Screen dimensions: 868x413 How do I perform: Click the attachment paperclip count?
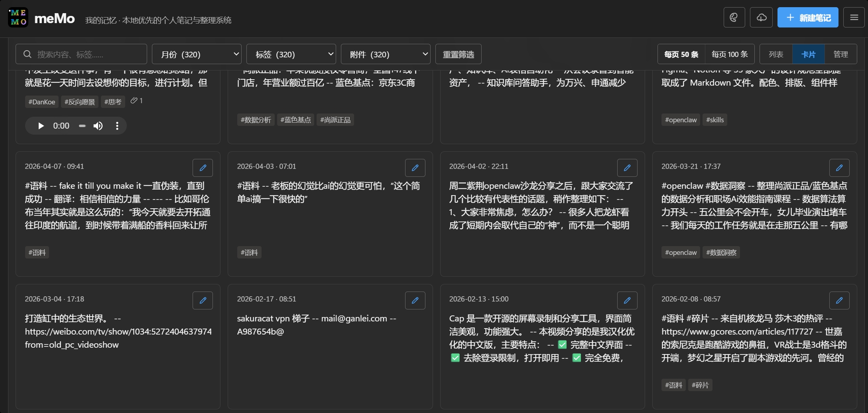point(136,101)
